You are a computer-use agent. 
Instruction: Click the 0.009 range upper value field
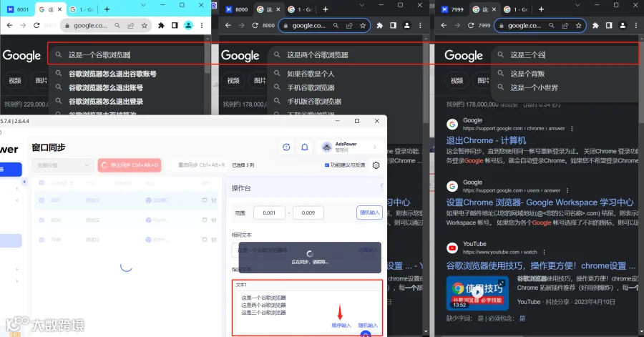(308, 213)
